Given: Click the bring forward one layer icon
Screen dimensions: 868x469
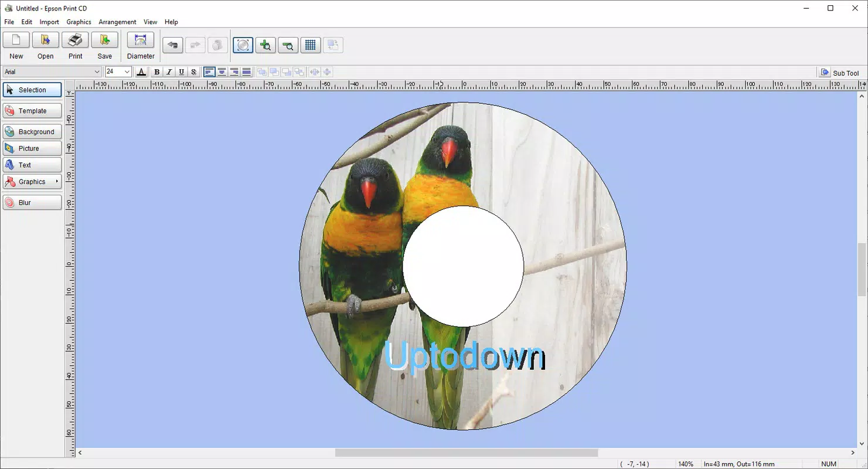Looking at the screenshot, I should click(274, 72).
